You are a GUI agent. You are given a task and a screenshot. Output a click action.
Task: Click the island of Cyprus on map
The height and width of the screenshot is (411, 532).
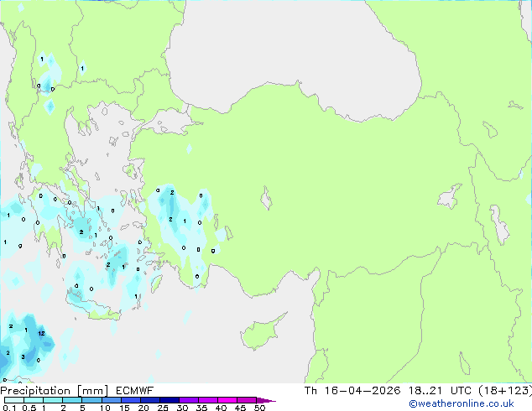(x=261, y=333)
